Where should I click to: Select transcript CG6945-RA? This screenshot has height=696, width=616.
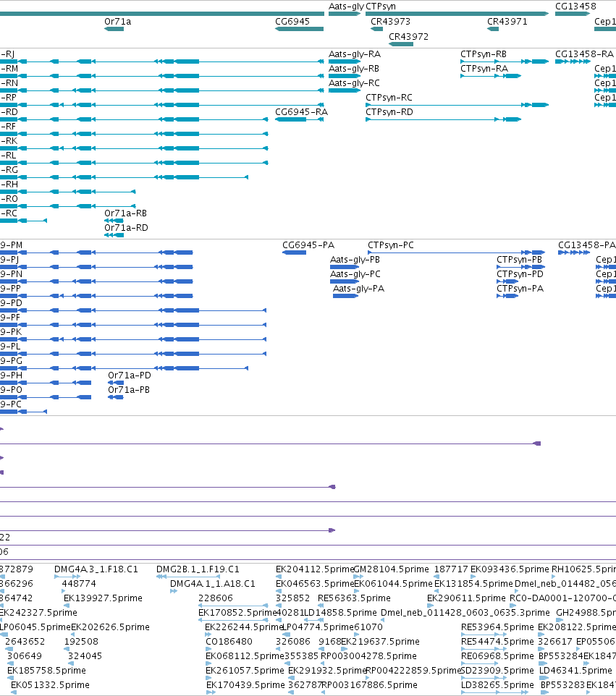click(302, 112)
